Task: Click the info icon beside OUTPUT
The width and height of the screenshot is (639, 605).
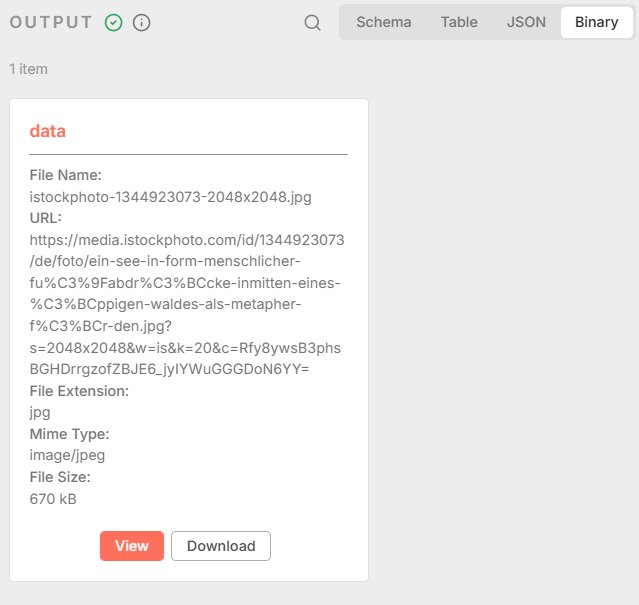Action: (x=142, y=22)
